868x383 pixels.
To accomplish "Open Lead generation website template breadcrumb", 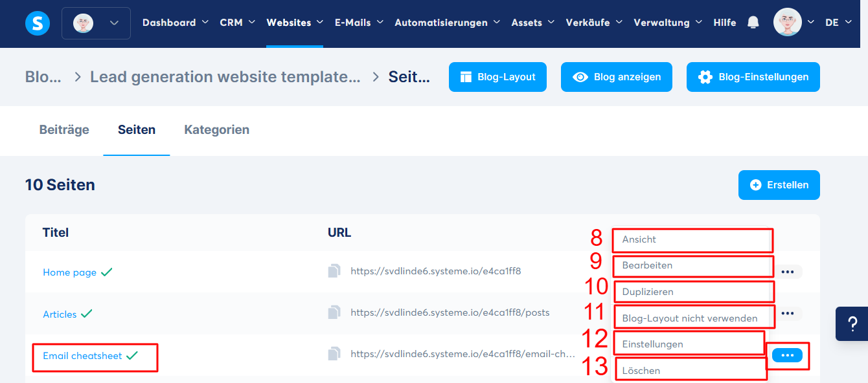I will point(225,77).
